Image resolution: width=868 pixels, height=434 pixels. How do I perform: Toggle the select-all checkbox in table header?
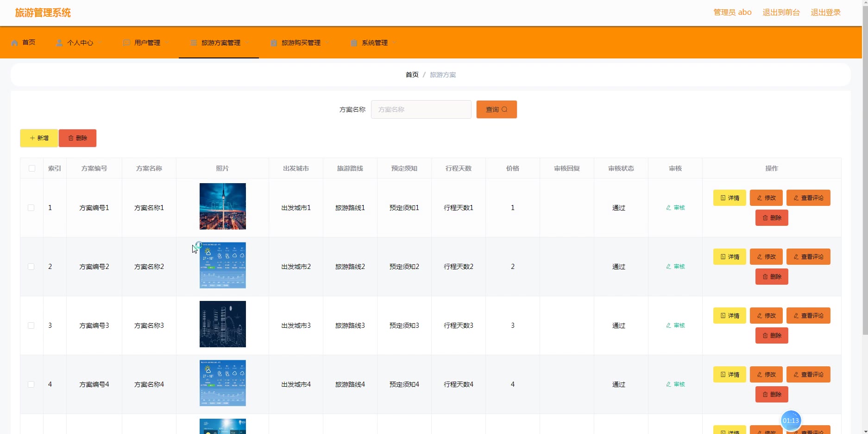point(32,168)
